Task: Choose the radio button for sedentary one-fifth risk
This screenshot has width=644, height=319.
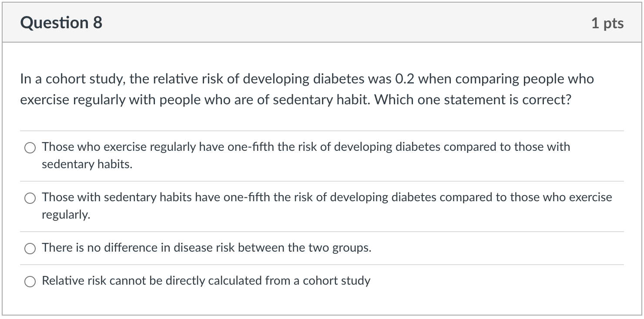Action: click(x=30, y=198)
